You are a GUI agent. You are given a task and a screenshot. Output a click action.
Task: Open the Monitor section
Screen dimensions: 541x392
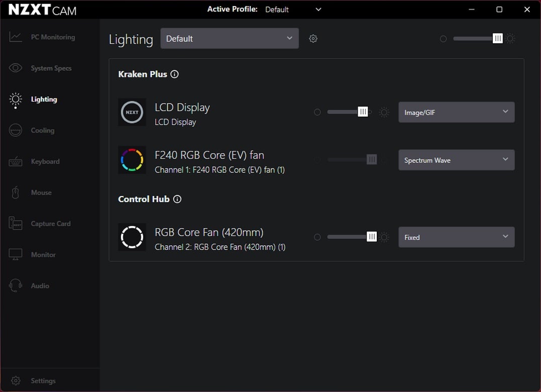pos(43,254)
